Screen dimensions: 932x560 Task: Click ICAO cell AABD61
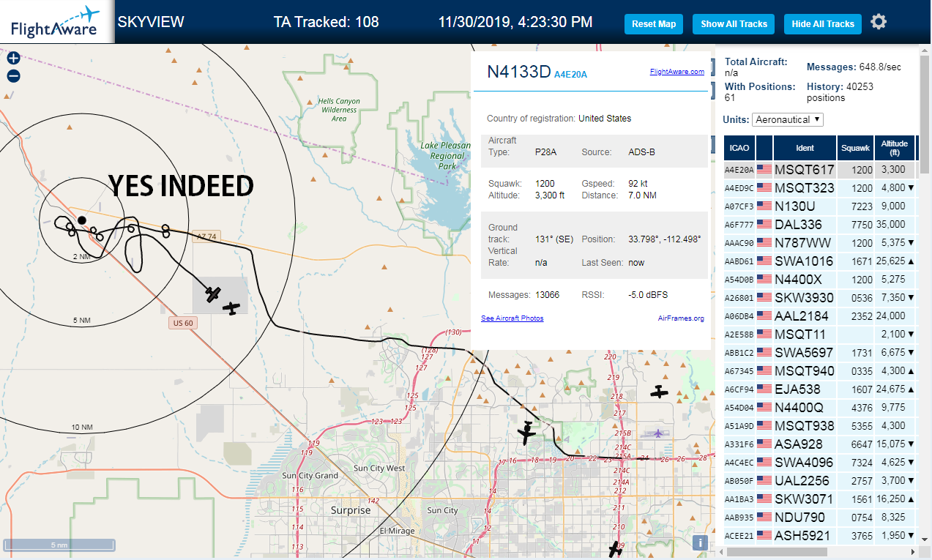[x=739, y=261]
